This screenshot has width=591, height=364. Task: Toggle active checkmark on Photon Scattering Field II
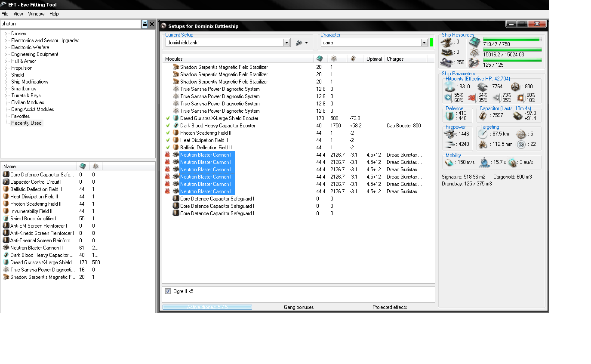coord(168,133)
